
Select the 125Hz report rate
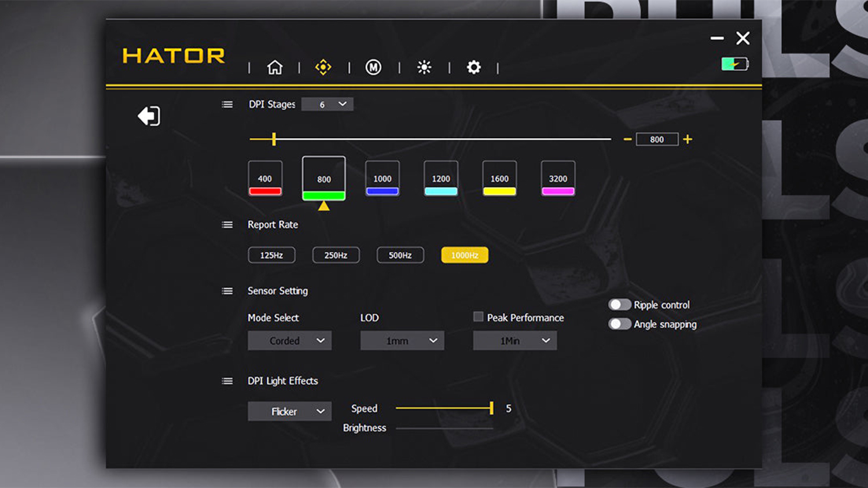[x=271, y=255]
